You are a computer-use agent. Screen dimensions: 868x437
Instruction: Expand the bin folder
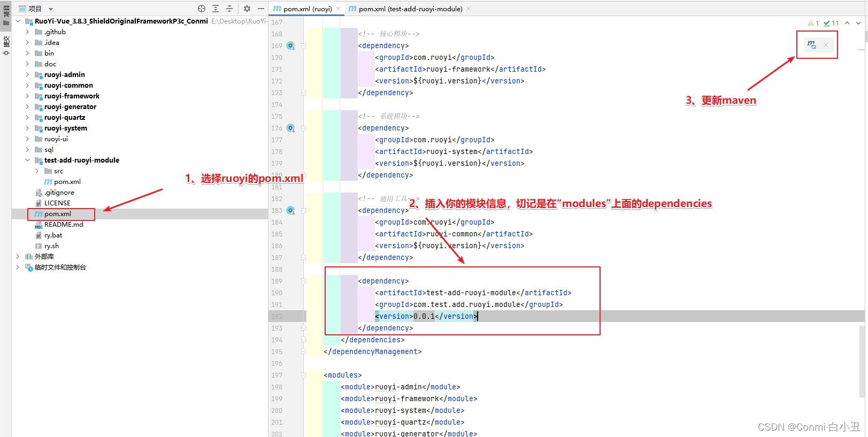click(27, 53)
